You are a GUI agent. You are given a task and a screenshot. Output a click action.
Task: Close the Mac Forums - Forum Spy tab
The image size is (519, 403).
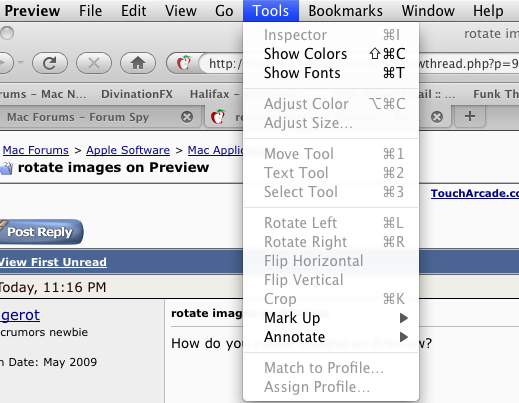pyautogui.click(x=187, y=117)
